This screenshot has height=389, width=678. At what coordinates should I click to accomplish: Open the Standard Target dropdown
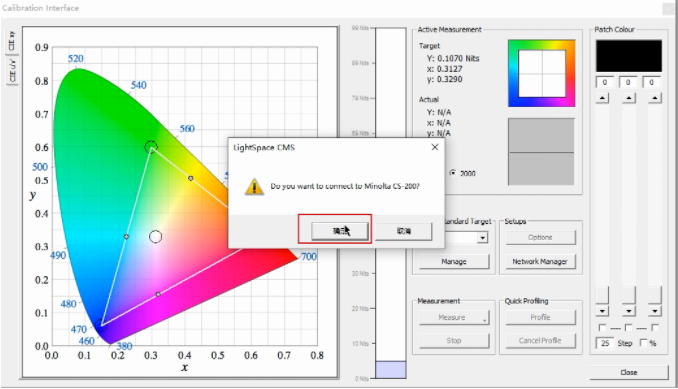482,238
